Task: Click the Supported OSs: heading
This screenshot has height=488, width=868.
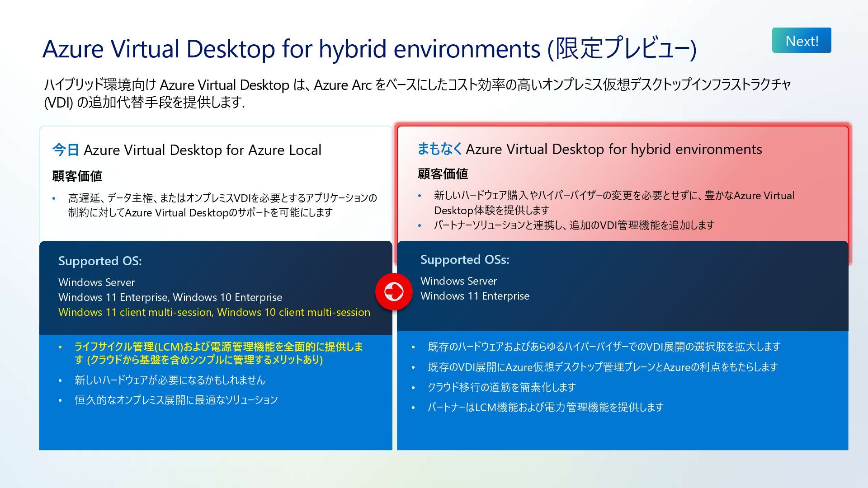Action: 464,260
